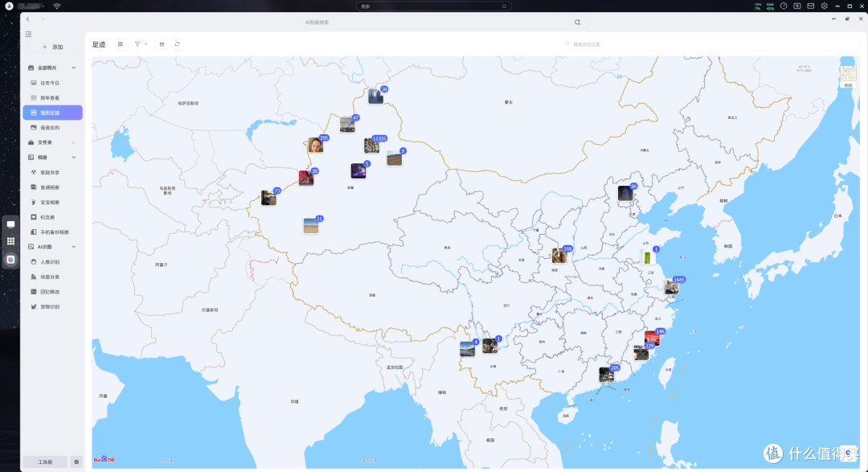Open the 工具箱 toolbox button
868x472 pixels.
[45, 462]
